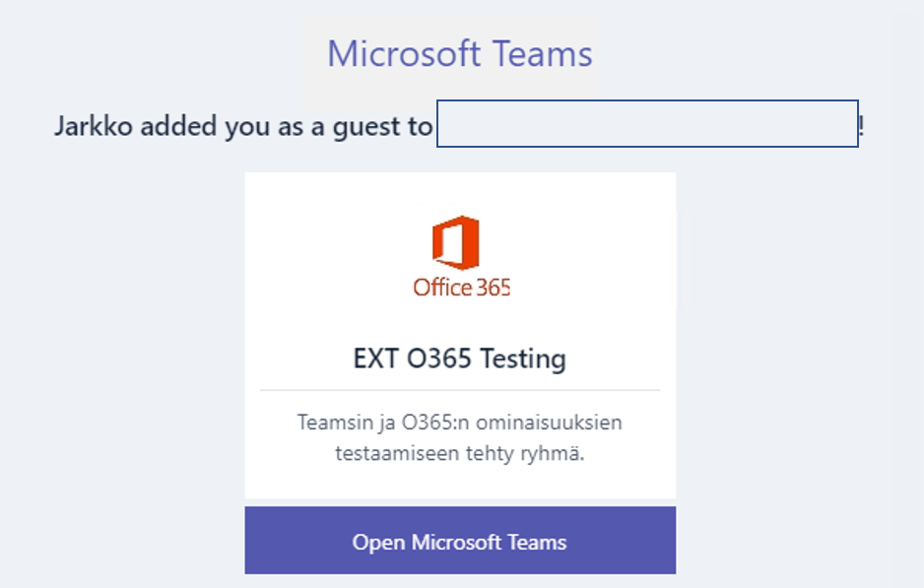Click the orange Office logo icon
The width and height of the screenshot is (924, 588).
[x=455, y=243]
